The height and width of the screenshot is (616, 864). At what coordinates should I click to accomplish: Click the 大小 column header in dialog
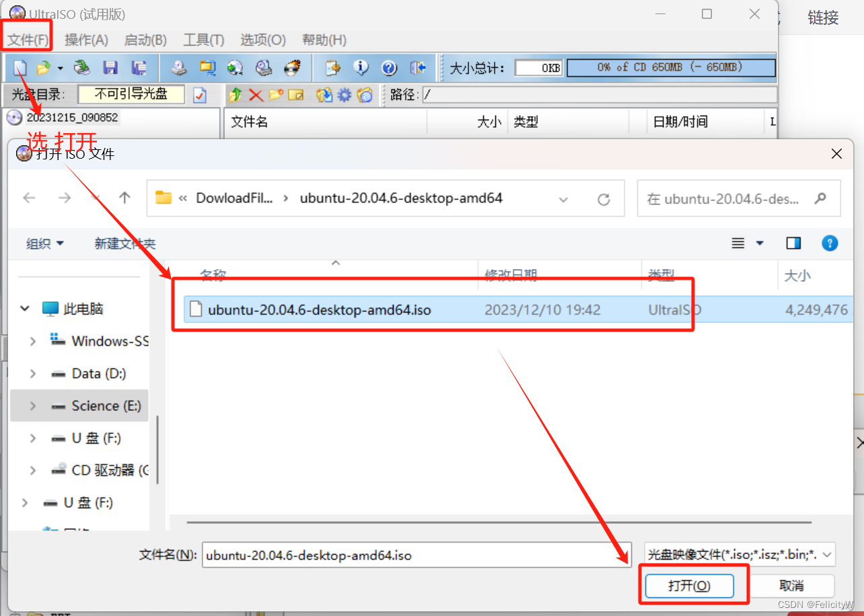click(797, 275)
